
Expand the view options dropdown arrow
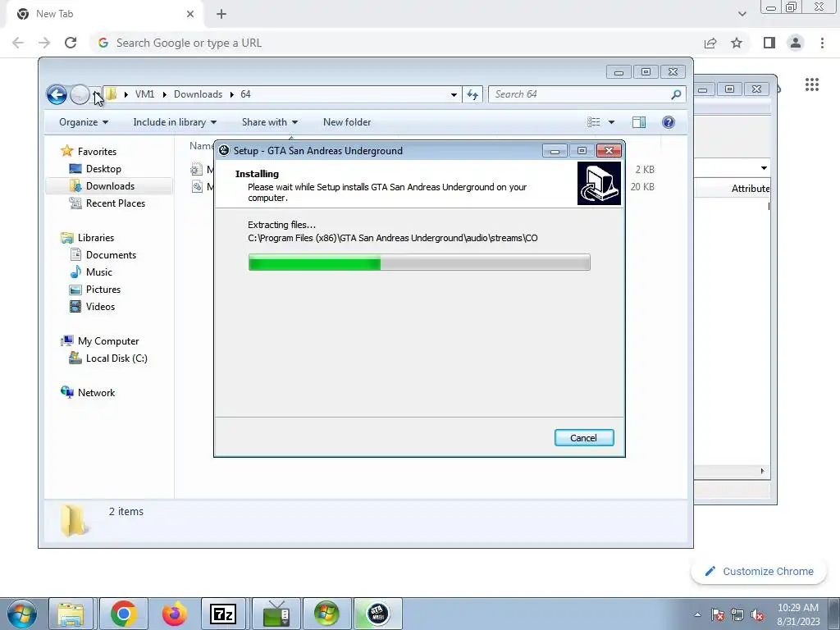[x=611, y=122]
